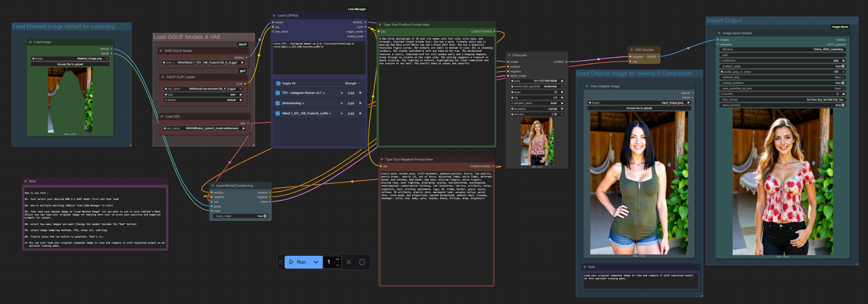Click right arrow to increase KSampler steps

pos(562,92)
